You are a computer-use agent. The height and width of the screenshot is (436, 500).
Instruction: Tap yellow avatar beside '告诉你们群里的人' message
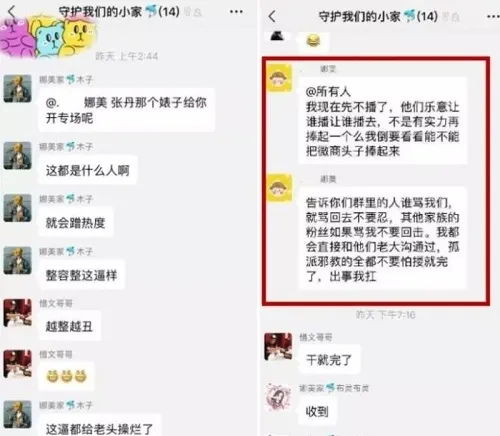pos(279,188)
